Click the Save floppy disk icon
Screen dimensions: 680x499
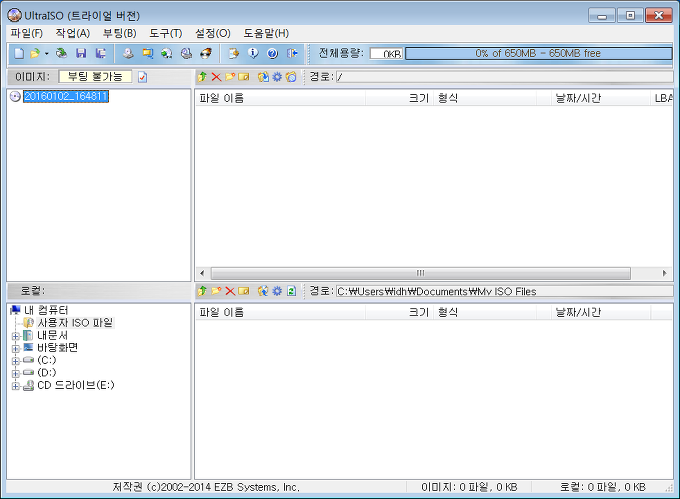point(81,53)
